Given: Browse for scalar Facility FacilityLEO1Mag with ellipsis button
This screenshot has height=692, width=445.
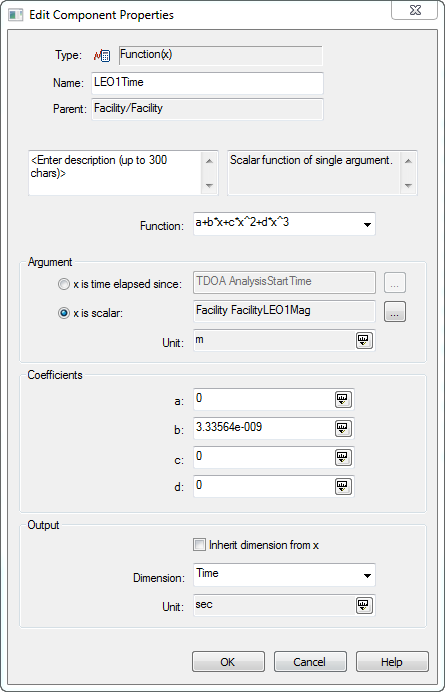Looking at the screenshot, I should tap(395, 312).
